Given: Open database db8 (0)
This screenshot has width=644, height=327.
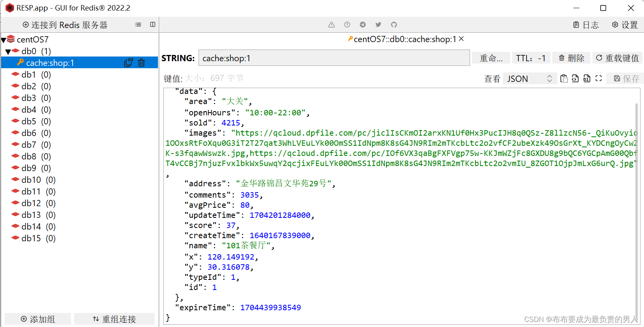Looking at the screenshot, I should 36,156.
